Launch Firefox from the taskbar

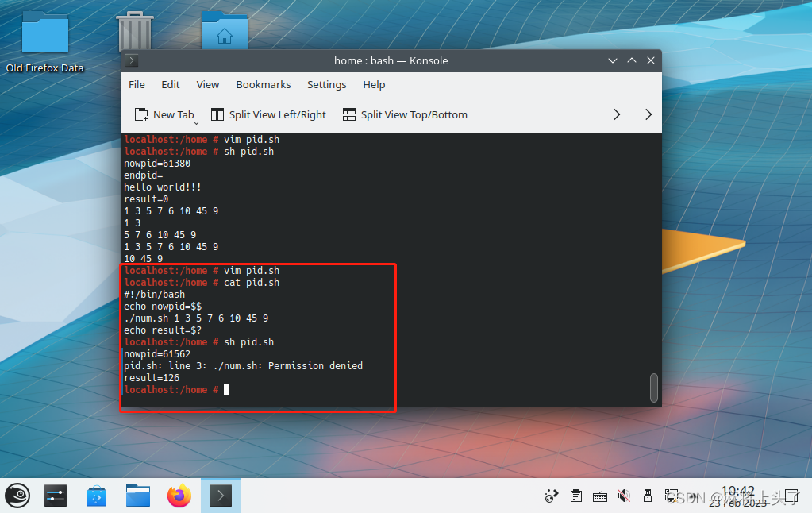tap(179, 496)
